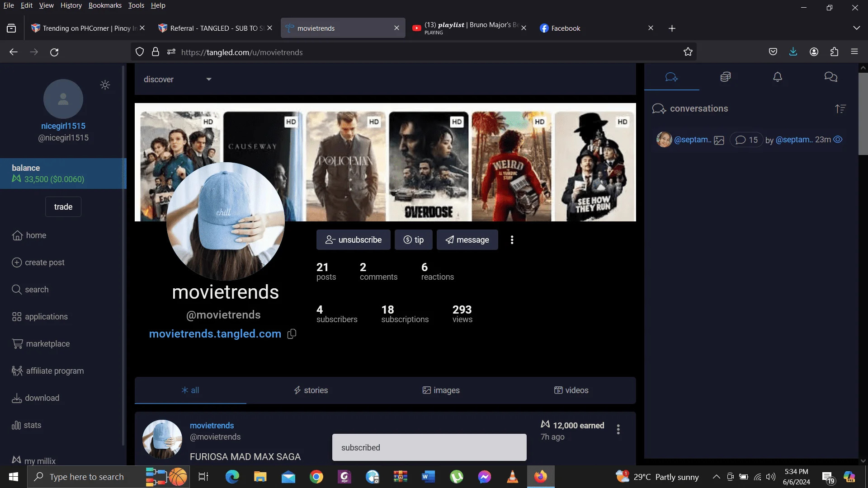
Task: Go back to the previous page
Action: [x=14, y=52]
